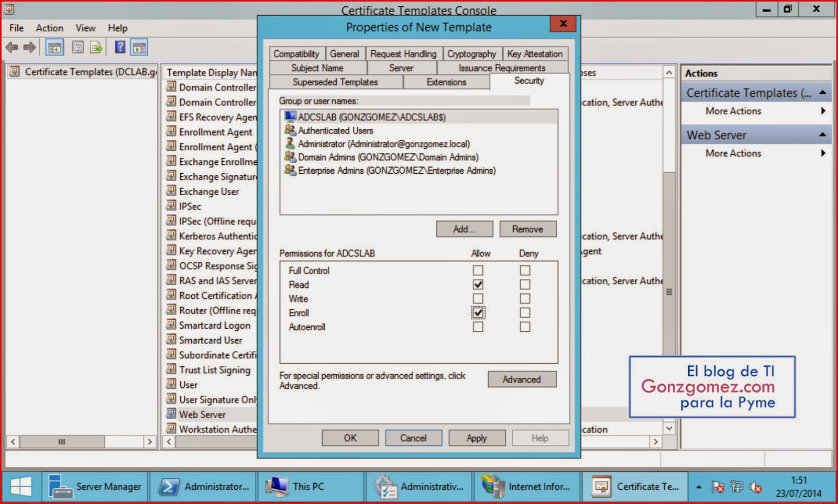Allow Full Control permission for ADCSLAB
This screenshot has height=504, width=838.
(x=478, y=270)
